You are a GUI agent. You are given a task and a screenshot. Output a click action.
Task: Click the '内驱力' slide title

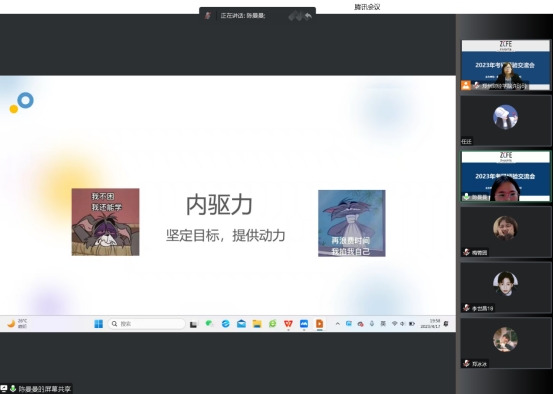pos(219,205)
